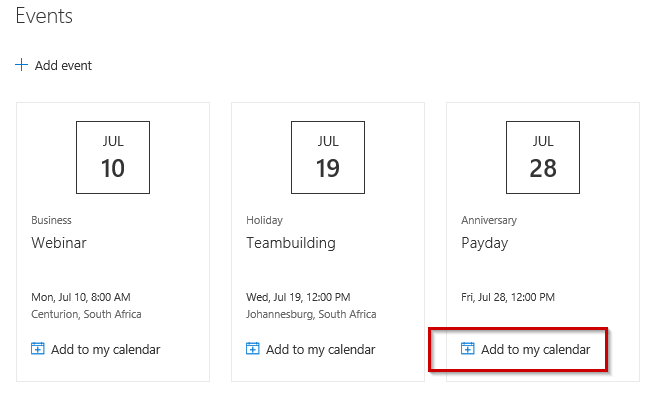672x411 pixels.
Task: Open the Jul 19 date tile
Action: (328, 157)
